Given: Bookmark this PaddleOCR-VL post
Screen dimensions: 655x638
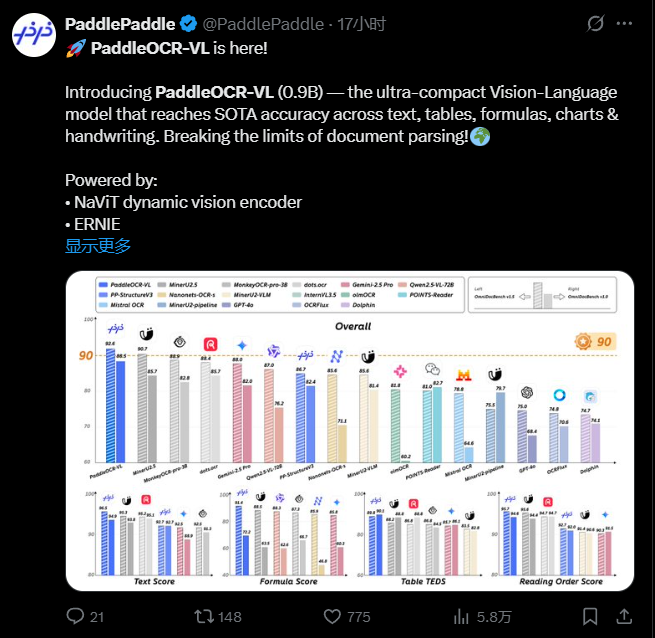Looking at the screenshot, I should [x=593, y=616].
